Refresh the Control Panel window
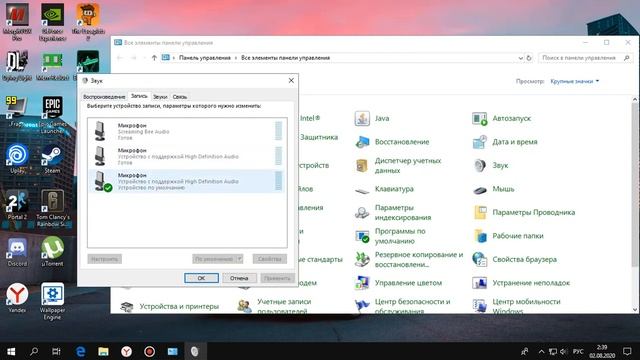Viewport: 640px width, 360px height. pos(529,58)
